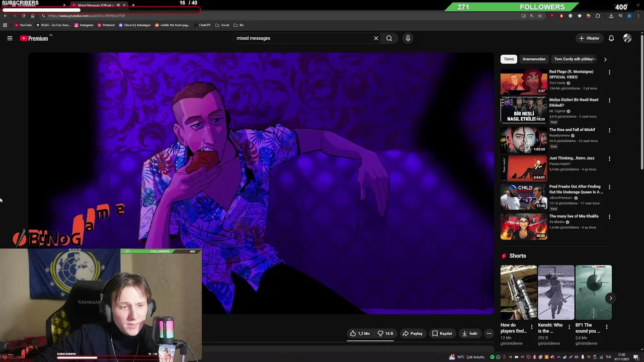Open options for 'Kenshi: Who is the' Short
Viewport: 644px width, 362px height.
pyautogui.click(x=569, y=327)
